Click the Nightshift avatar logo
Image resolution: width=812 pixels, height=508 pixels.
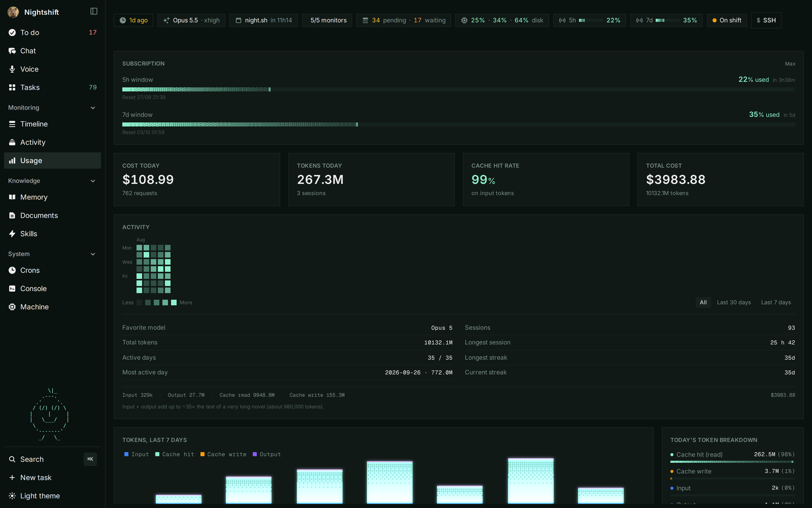point(13,12)
